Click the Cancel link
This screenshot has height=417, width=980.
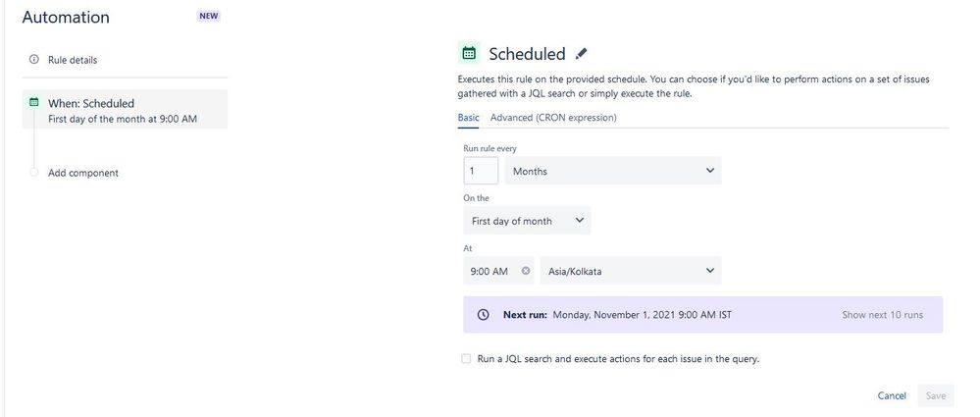pyautogui.click(x=892, y=395)
